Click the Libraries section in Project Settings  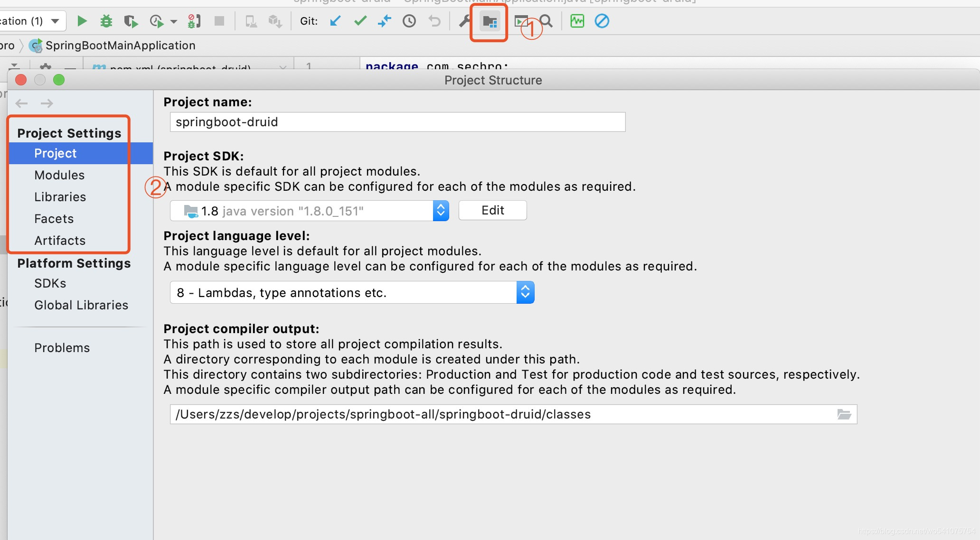pyautogui.click(x=60, y=197)
